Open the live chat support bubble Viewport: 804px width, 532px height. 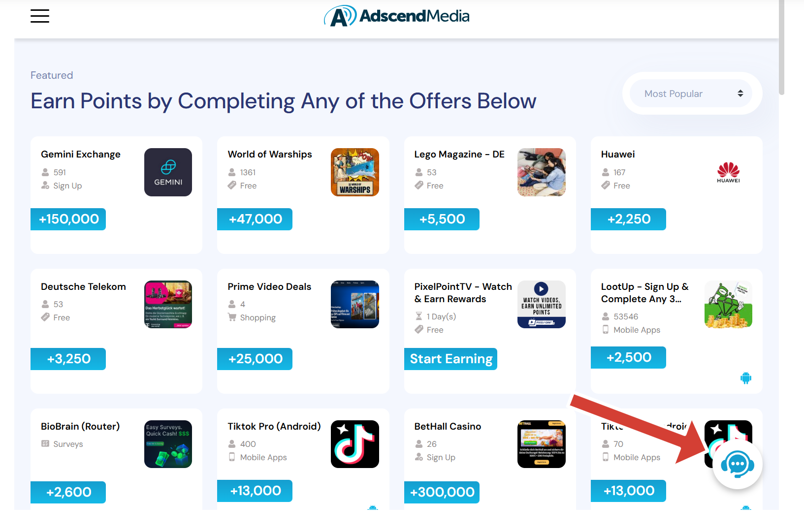(x=737, y=464)
